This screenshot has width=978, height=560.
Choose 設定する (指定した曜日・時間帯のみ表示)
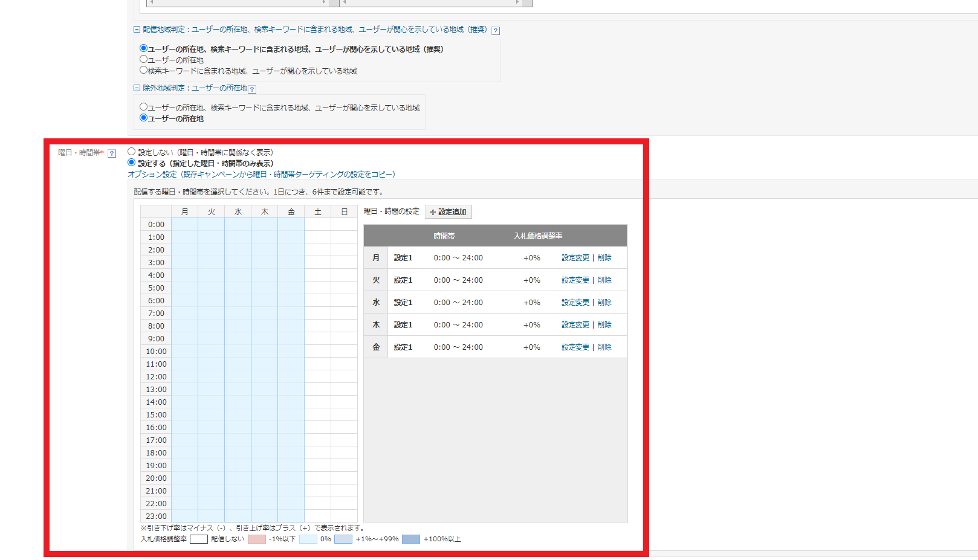click(x=131, y=163)
